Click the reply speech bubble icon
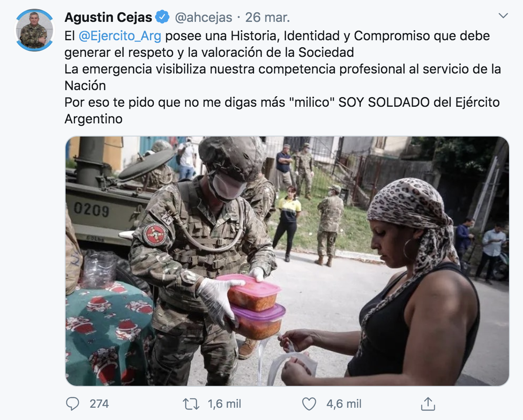This screenshot has height=420, width=523. (73, 404)
